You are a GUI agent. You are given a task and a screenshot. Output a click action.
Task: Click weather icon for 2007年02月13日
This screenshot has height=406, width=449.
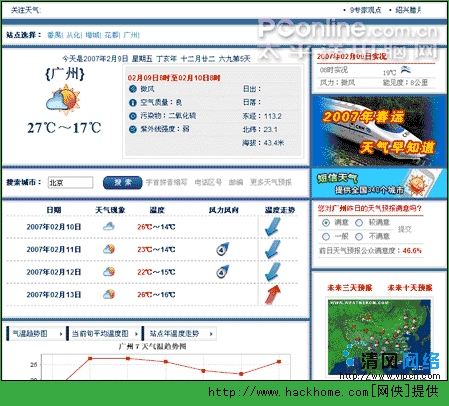[109, 294]
